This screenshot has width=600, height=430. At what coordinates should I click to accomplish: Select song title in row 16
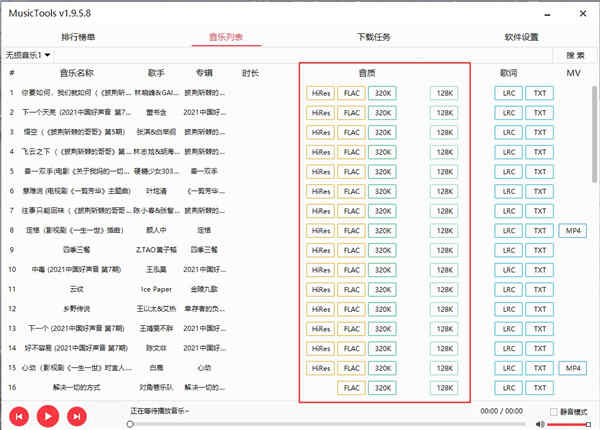click(x=77, y=388)
